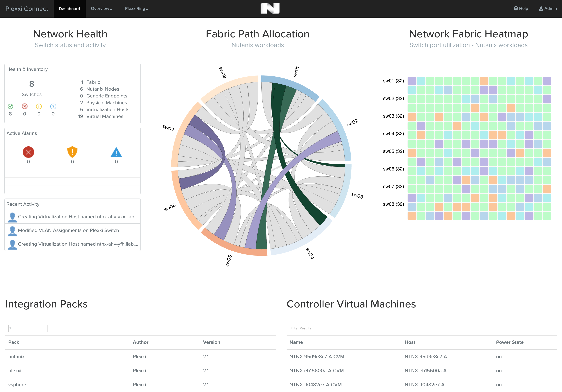The height and width of the screenshot is (392, 562).
Task: Click the Nutanix logo in header
Action: (x=270, y=9)
